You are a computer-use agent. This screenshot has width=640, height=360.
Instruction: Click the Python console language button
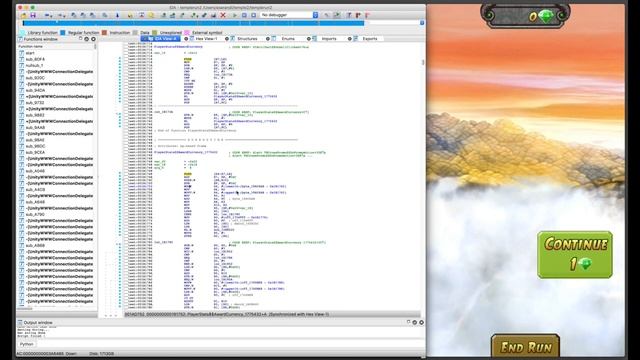coord(27,344)
